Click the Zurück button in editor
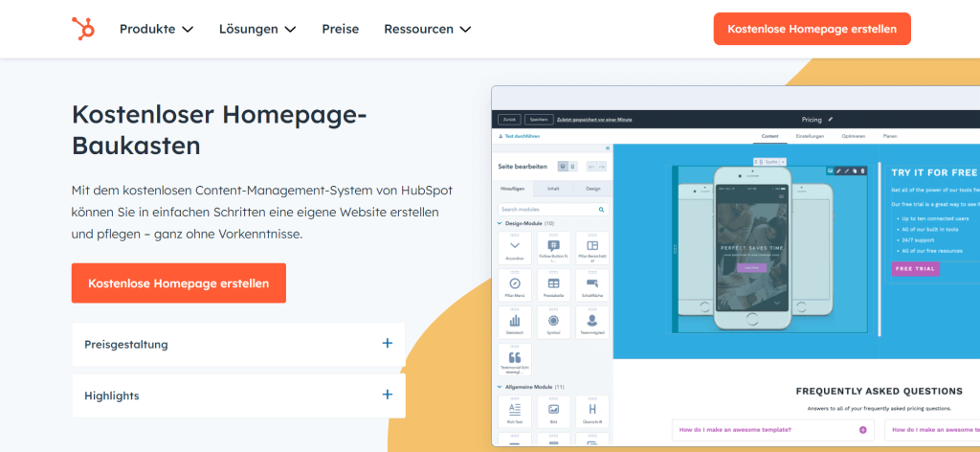 tap(509, 119)
